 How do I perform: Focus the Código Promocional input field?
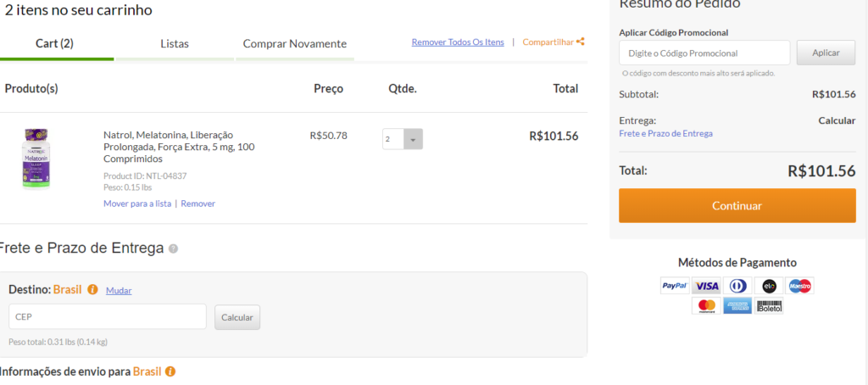point(704,53)
